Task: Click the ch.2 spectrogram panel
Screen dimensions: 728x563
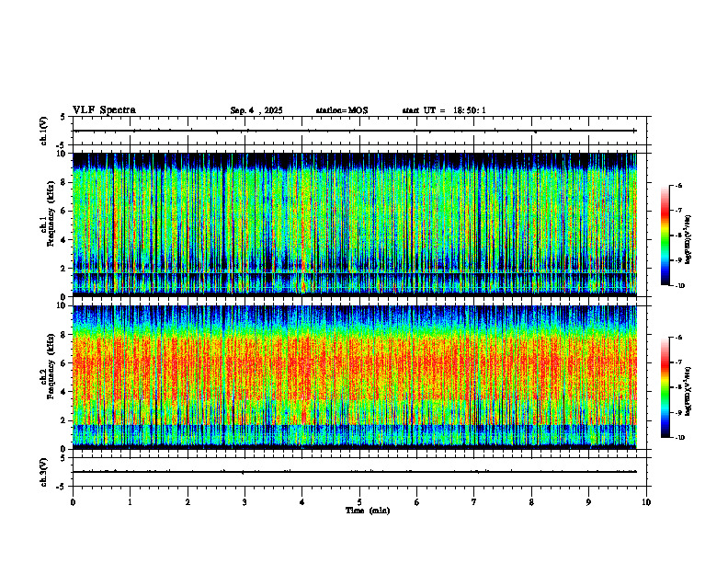Action: pyautogui.click(x=355, y=377)
